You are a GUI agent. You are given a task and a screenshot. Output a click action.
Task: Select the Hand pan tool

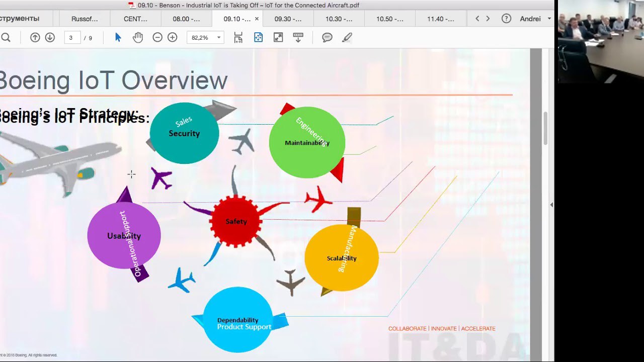point(137,38)
